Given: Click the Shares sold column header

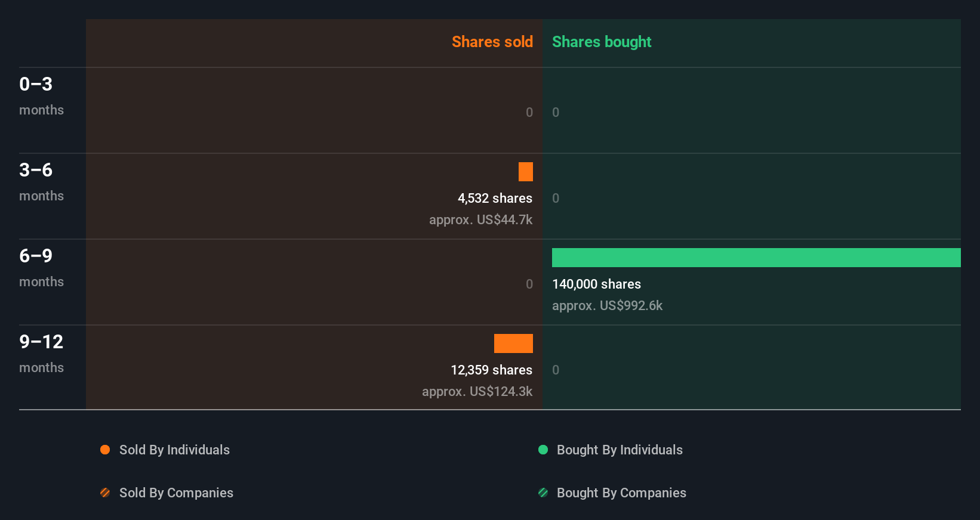Looking at the screenshot, I should [x=492, y=42].
